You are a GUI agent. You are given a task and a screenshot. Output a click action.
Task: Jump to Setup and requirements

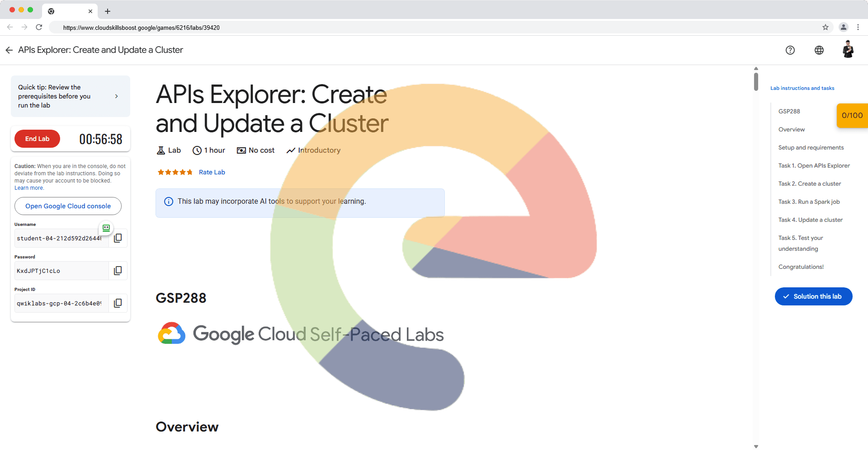(811, 147)
